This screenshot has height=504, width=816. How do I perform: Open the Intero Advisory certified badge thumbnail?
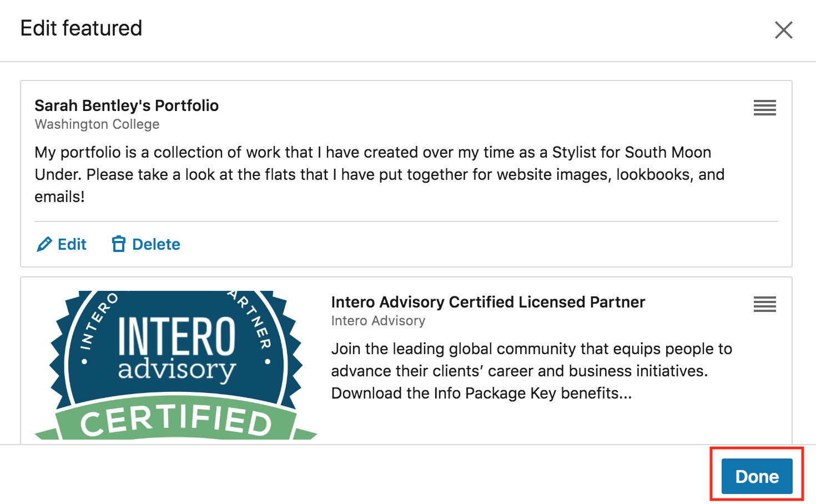click(175, 365)
